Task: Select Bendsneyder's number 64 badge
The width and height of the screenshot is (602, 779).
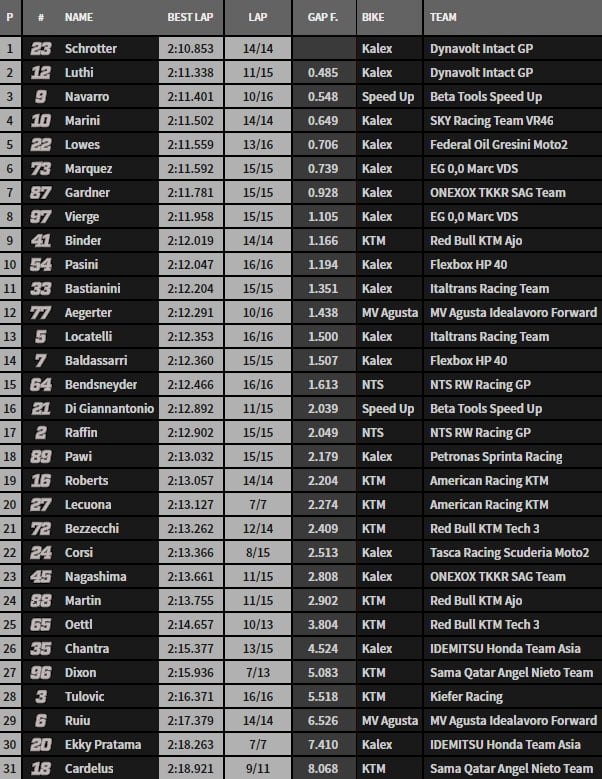Action: (x=40, y=384)
